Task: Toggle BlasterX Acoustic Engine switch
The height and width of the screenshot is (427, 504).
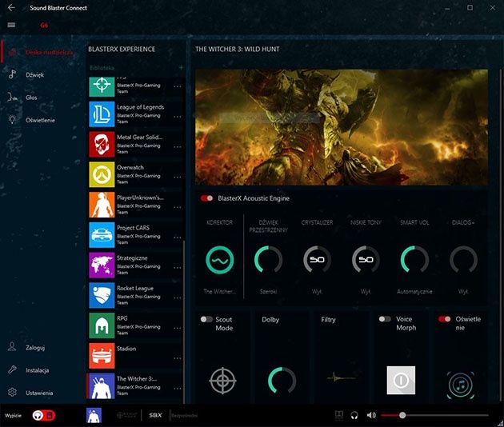Action: click(x=206, y=198)
